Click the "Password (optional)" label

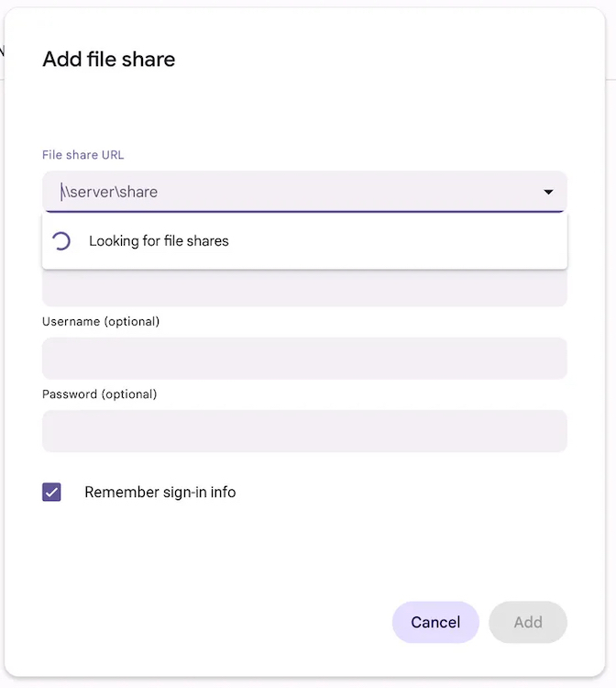[100, 394]
